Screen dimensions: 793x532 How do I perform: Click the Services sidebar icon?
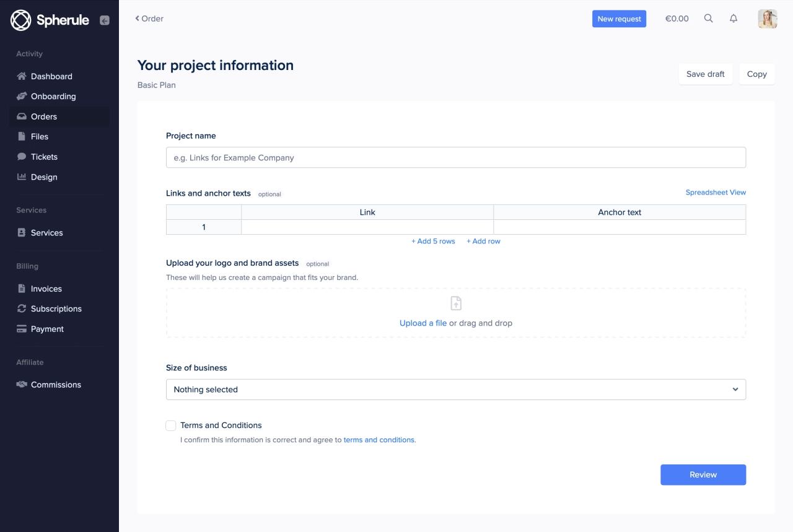[22, 233]
